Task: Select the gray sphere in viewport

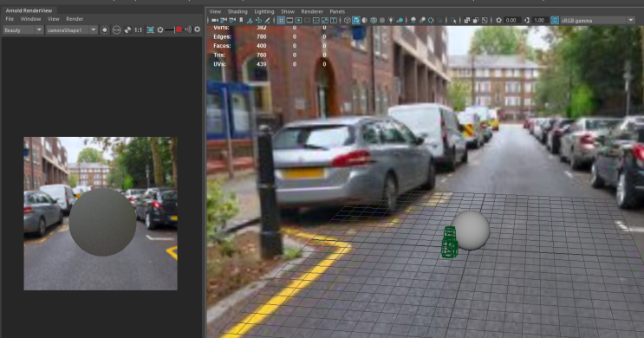Action: (472, 231)
